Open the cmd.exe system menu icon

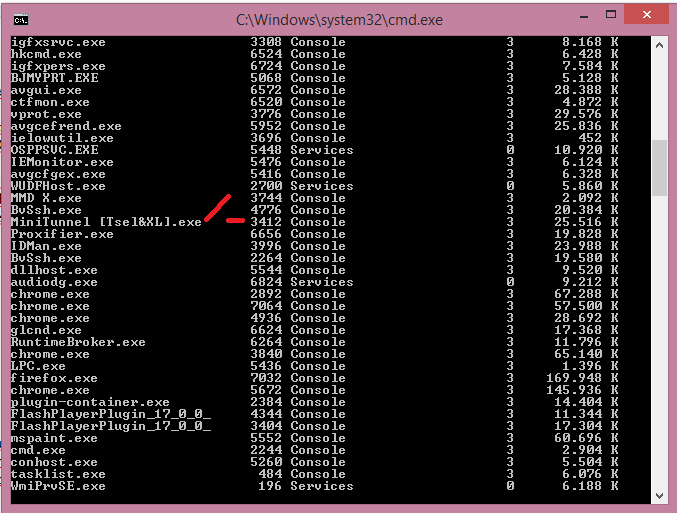pyautogui.click(x=21, y=20)
